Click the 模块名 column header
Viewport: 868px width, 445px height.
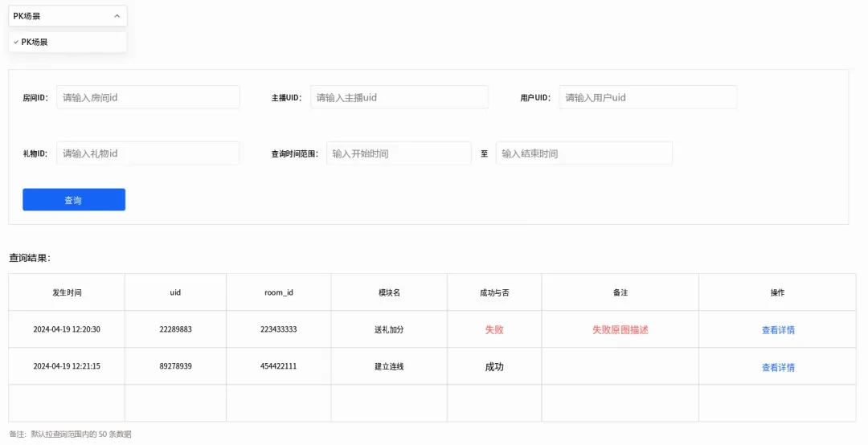pos(389,292)
